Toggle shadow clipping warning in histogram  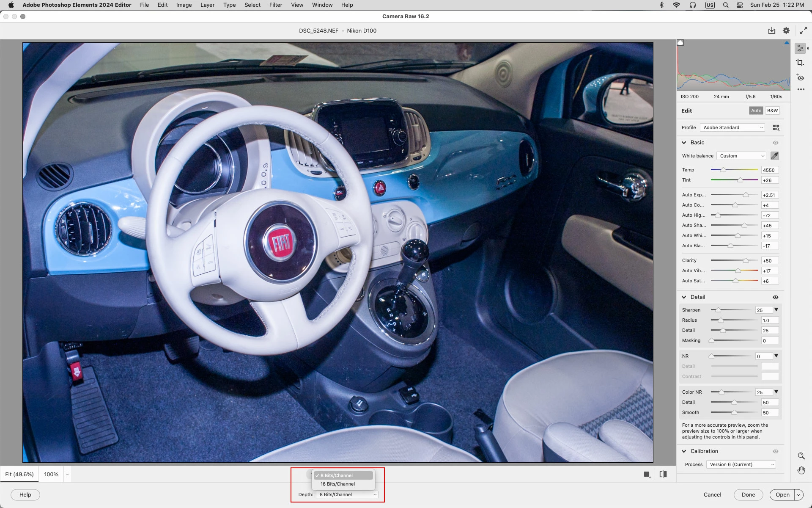point(680,43)
